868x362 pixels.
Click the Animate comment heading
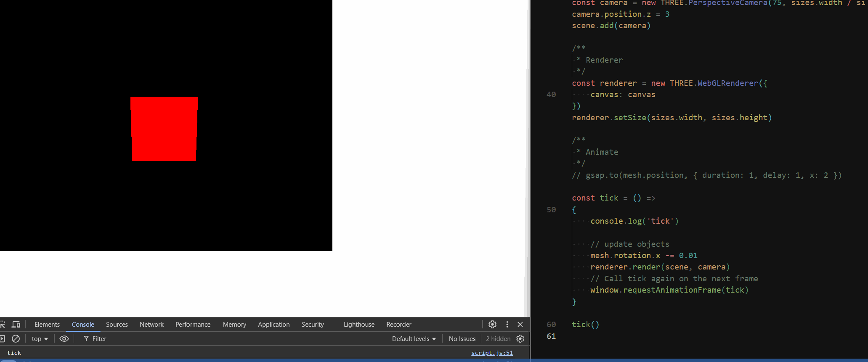pos(602,152)
